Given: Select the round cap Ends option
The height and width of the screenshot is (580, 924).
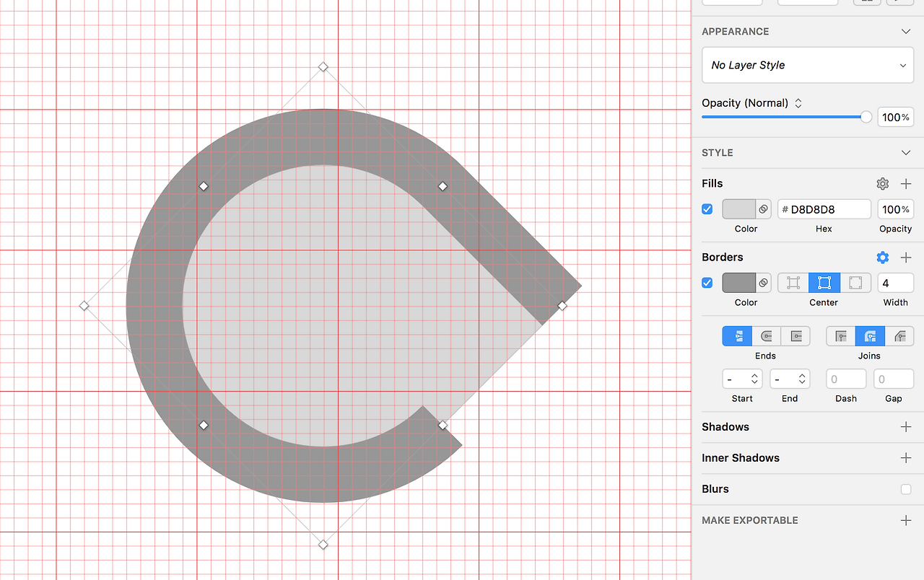Looking at the screenshot, I should point(767,336).
